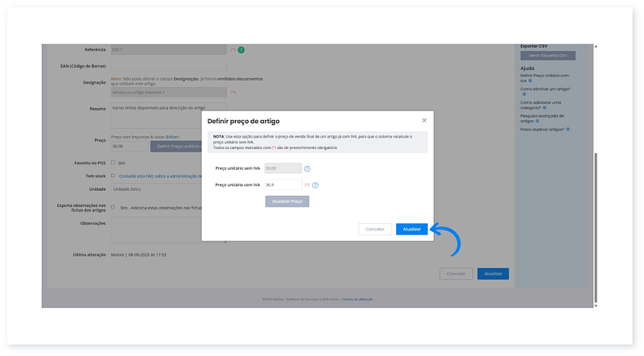The image size is (644, 356).
Task: Toggle the Favorito no POS checkbox
Action: (113, 163)
